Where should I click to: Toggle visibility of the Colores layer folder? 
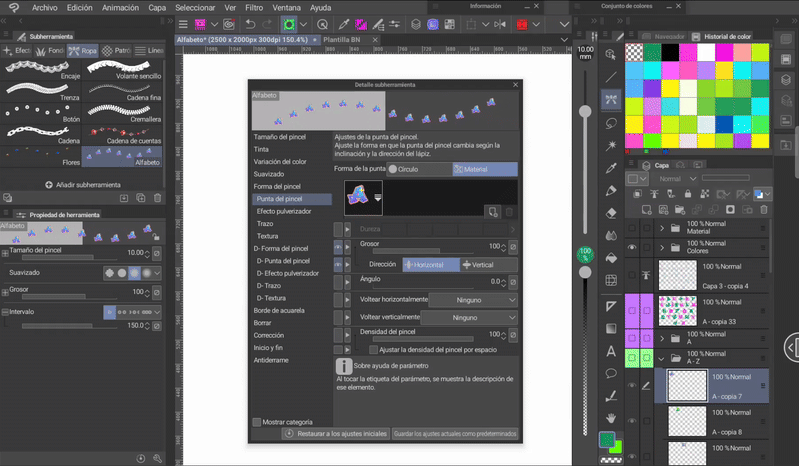632,247
